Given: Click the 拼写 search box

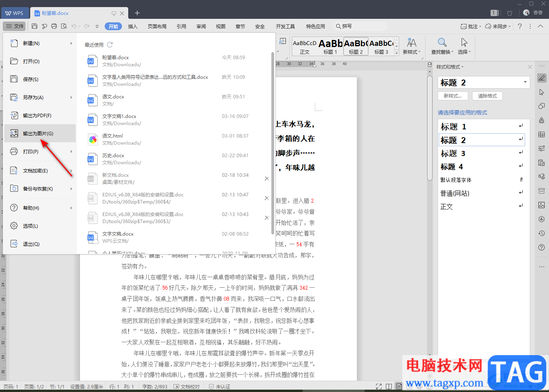Looking at the screenshot, I should point(360,26).
